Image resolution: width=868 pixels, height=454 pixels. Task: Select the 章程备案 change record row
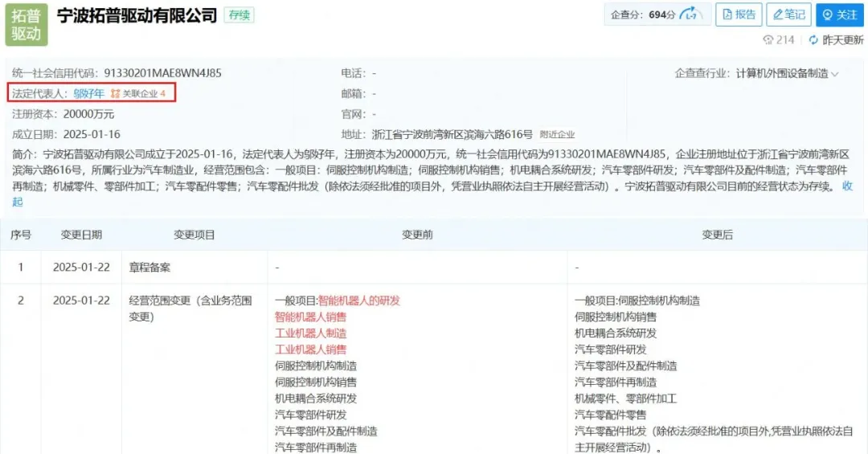[149, 267]
